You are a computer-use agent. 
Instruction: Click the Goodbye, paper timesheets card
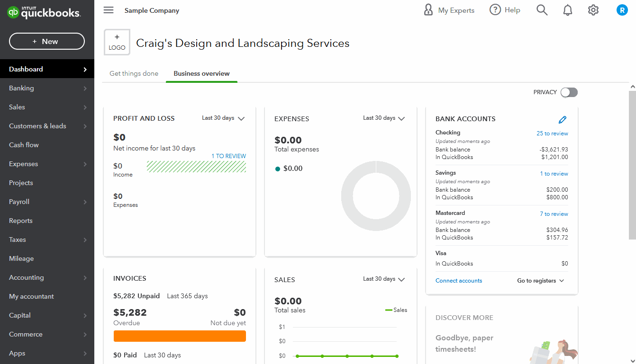pyautogui.click(x=502, y=334)
